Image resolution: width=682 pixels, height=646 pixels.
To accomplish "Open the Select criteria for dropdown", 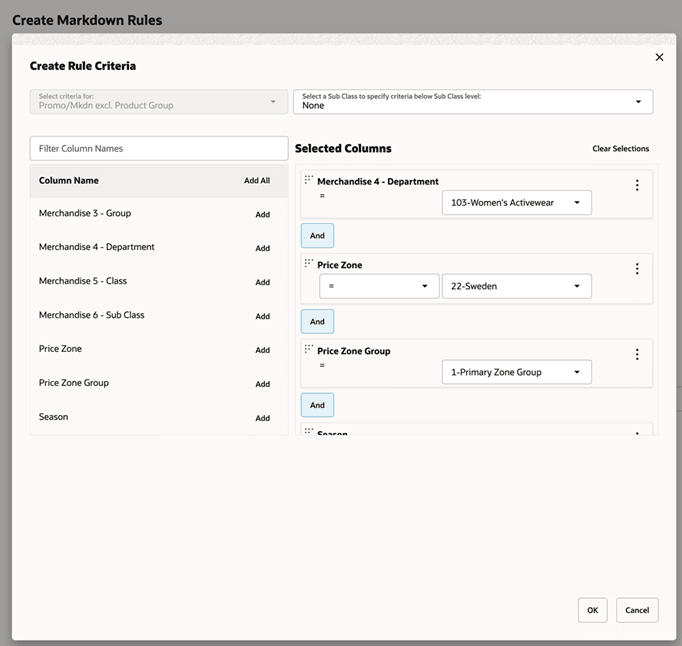I will click(159, 102).
